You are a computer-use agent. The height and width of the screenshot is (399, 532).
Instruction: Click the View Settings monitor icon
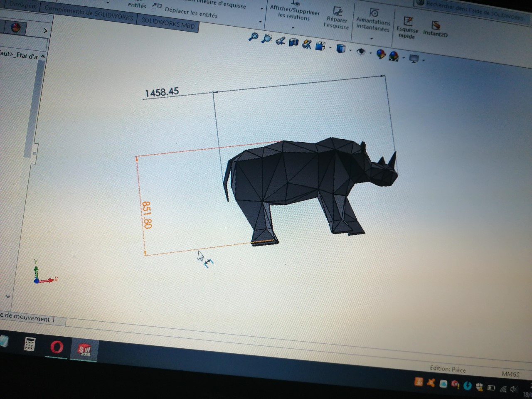[414, 59]
